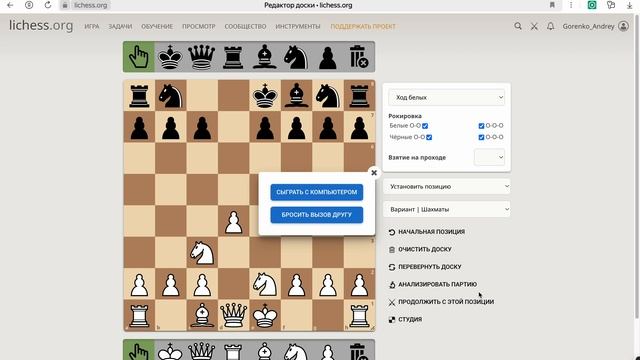The image size is (640, 360).
Task: Click the browser address bar lichess.org
Action: click(91, 5)
